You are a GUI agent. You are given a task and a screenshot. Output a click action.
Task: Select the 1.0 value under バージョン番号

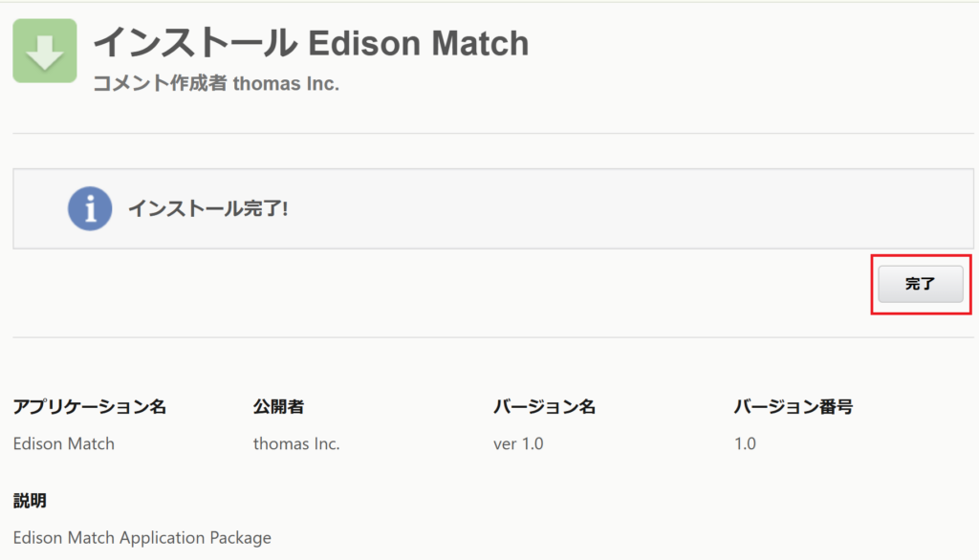click(745, 443)
